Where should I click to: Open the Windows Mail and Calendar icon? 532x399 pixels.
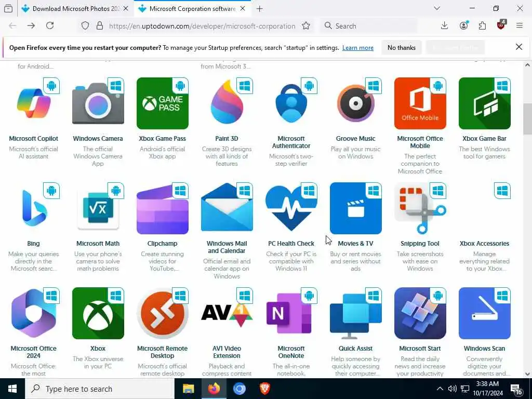[227, 208]
